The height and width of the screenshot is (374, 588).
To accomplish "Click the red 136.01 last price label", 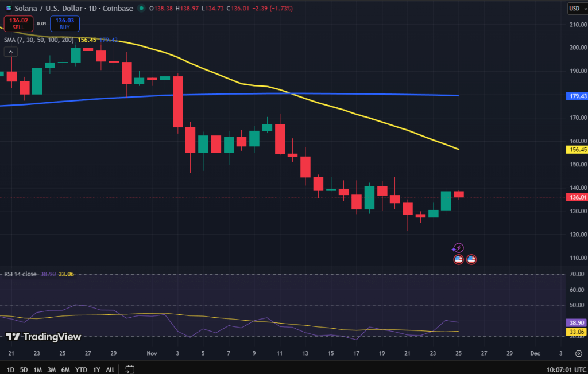I will [x=577, y=197].
